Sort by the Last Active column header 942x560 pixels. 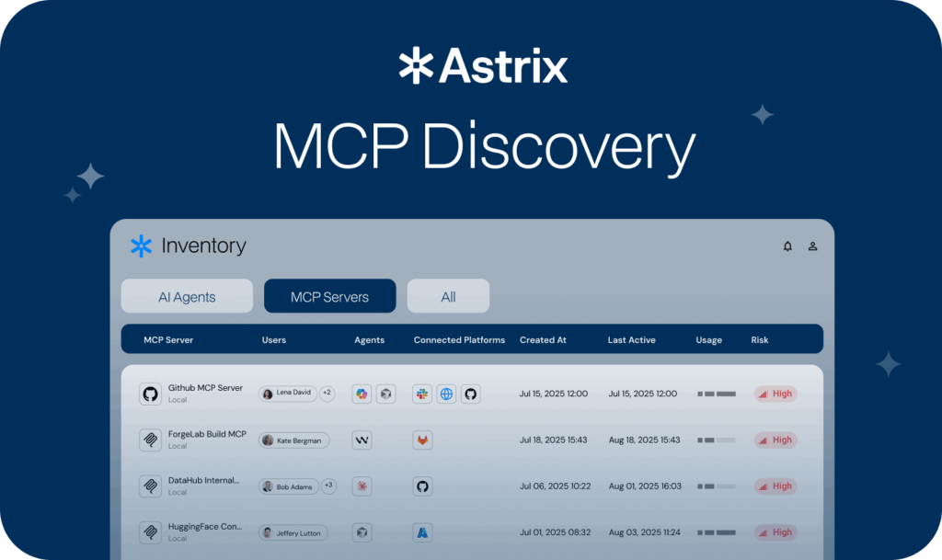(x=631, y=340)
